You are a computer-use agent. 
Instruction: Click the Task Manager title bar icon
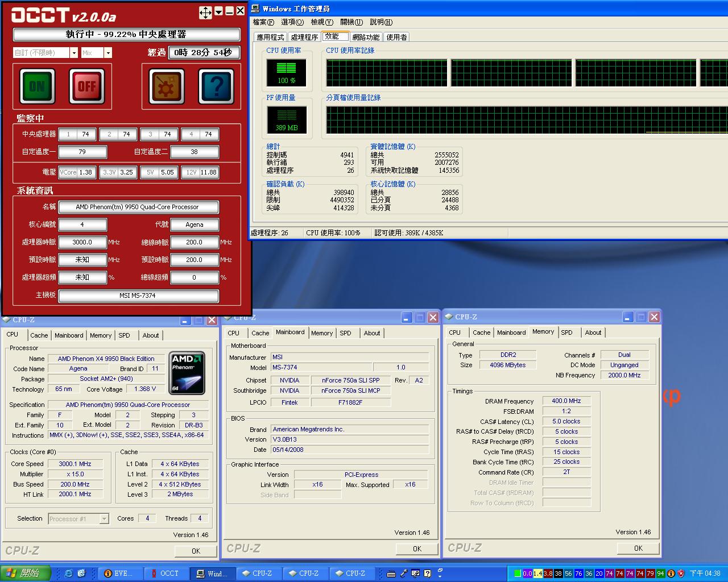[256, 9]
